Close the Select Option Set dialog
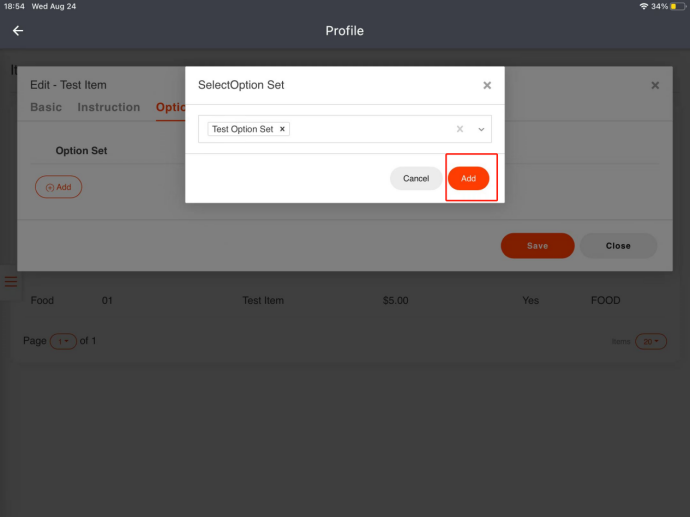Image resolution: width=690 pixels, height=518 pixels. (x=487, y=86)
